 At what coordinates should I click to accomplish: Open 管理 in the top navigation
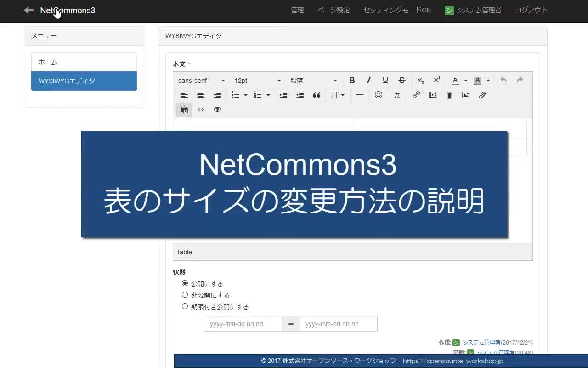[297, 10]
